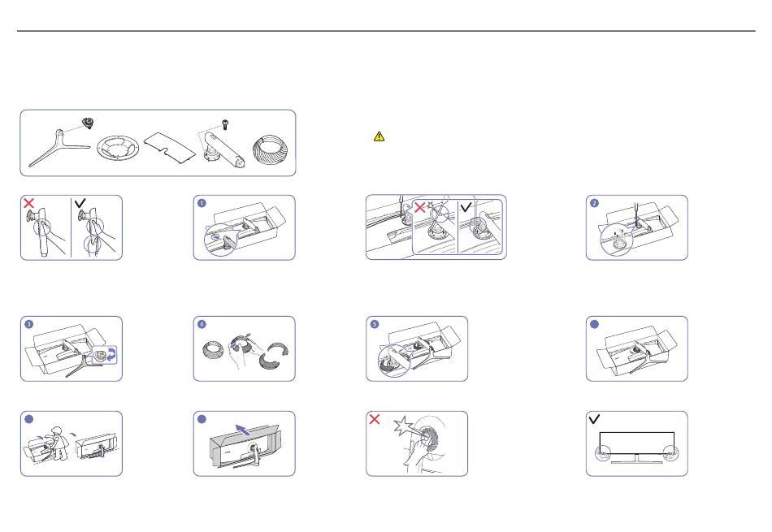Click the red X on speaker-press illustration

point(375,419)
